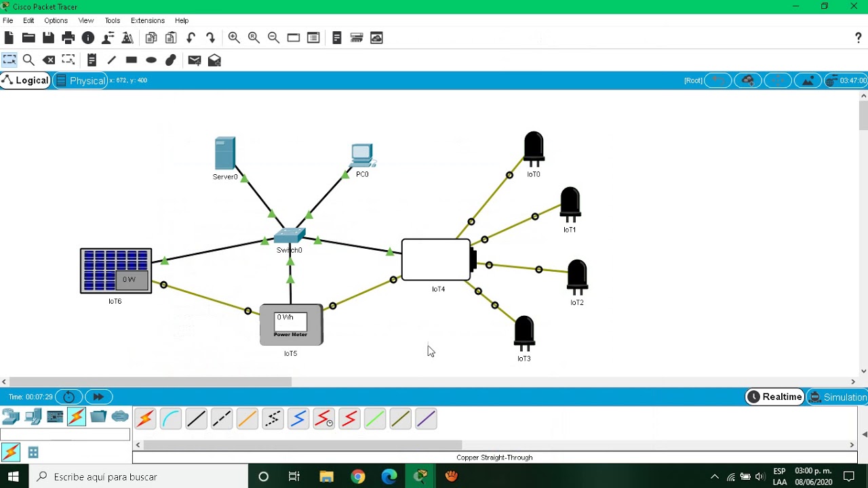Select the IoT5 Power Meter device

[291, 325]
